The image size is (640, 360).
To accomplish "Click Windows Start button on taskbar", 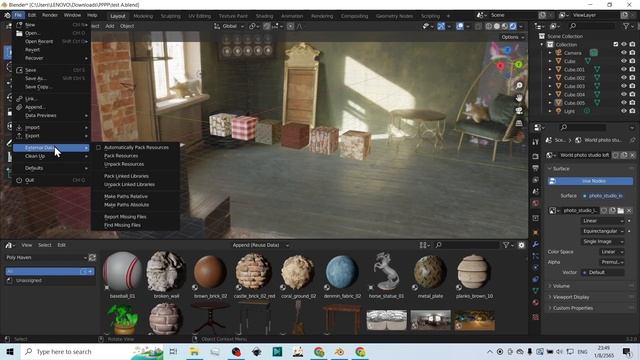I will tap(10, 351).
